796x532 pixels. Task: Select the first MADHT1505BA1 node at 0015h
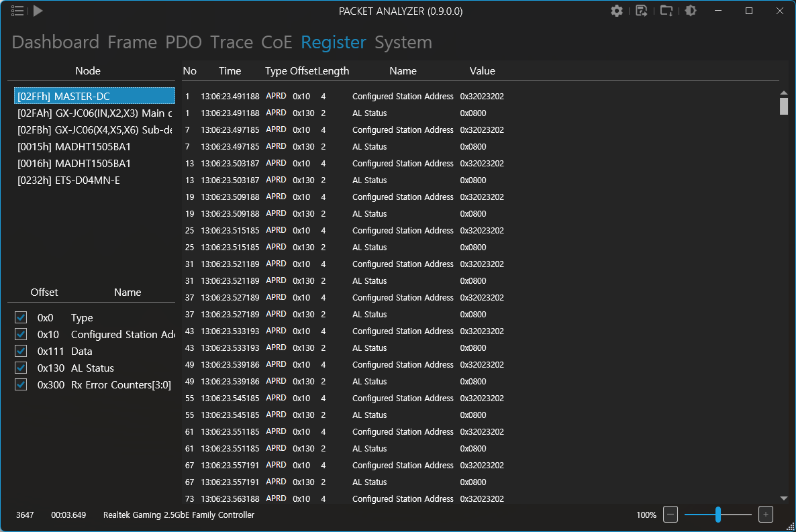pyautogui.click(x=74, y=147)
